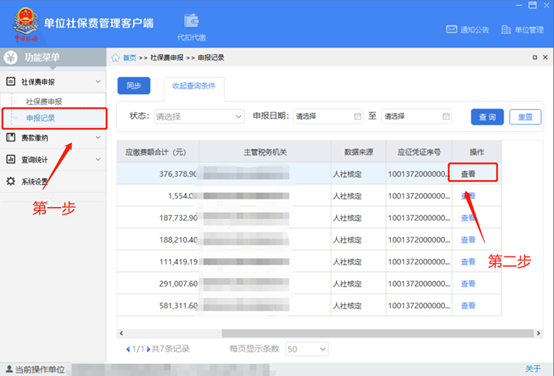Image resolution: width=554 pixels, height=376 pixels.
Task: Open the 状态 dropdown
Action: click(199, 116)
